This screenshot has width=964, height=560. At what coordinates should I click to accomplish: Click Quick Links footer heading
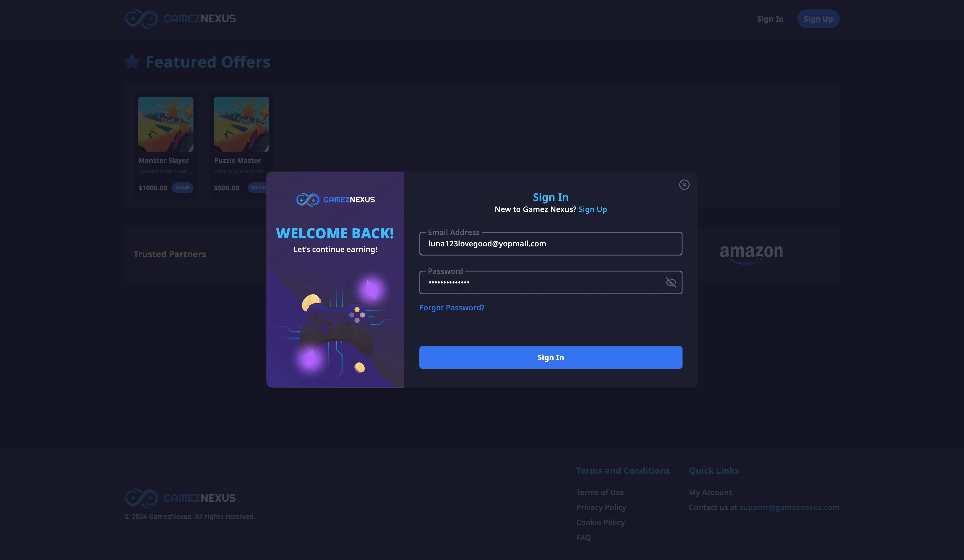click(714, 471)
